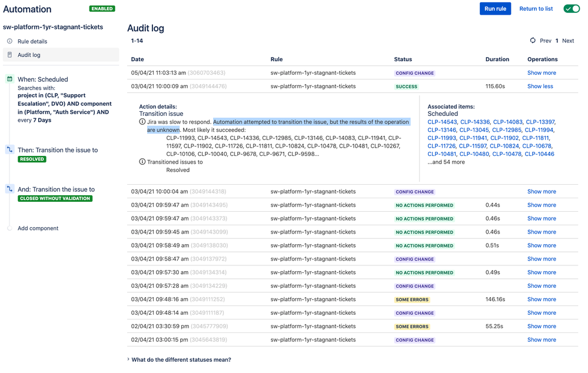Show more for 03/04/21 10:00:04 am entry
588x373 pixels.
[542, 192]
